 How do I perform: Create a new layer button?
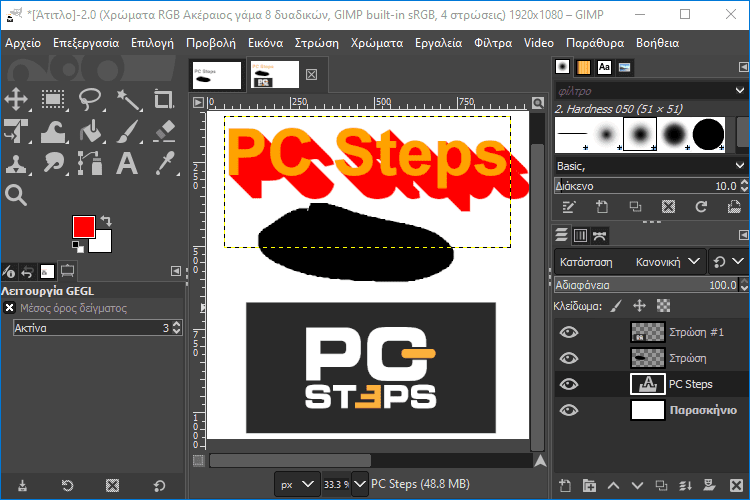[x=565, y=486]
